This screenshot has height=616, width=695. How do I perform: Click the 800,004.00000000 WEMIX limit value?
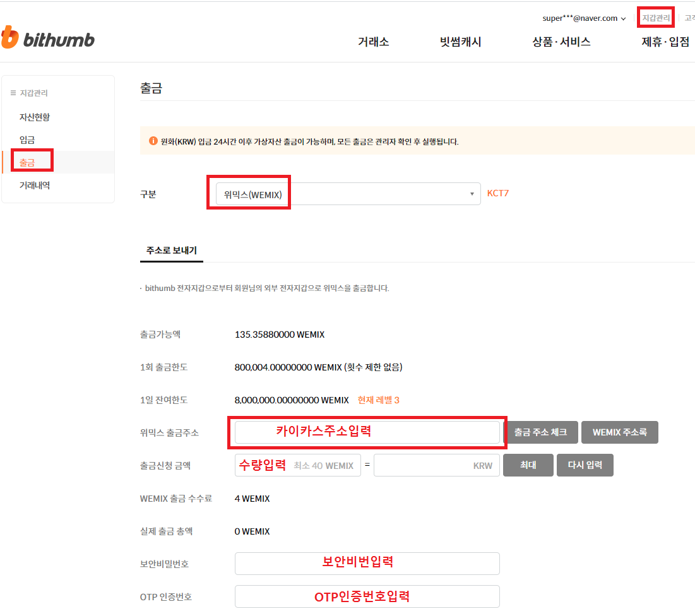pyautogui.click(x=288, y=367)
